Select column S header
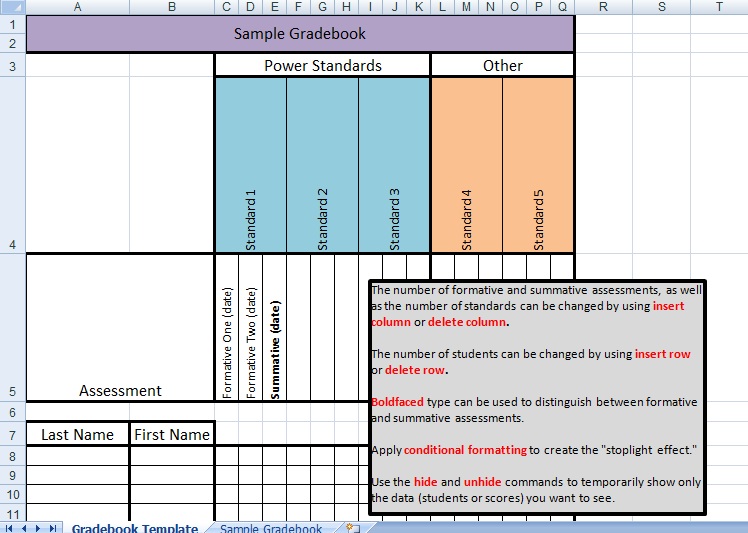 (x=662, y=7)
